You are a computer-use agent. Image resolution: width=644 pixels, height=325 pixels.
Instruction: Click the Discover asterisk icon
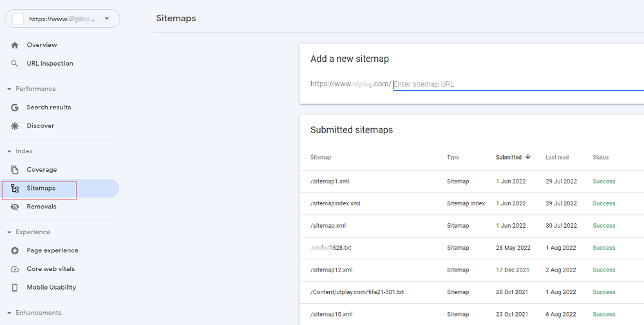click(15, 126)
